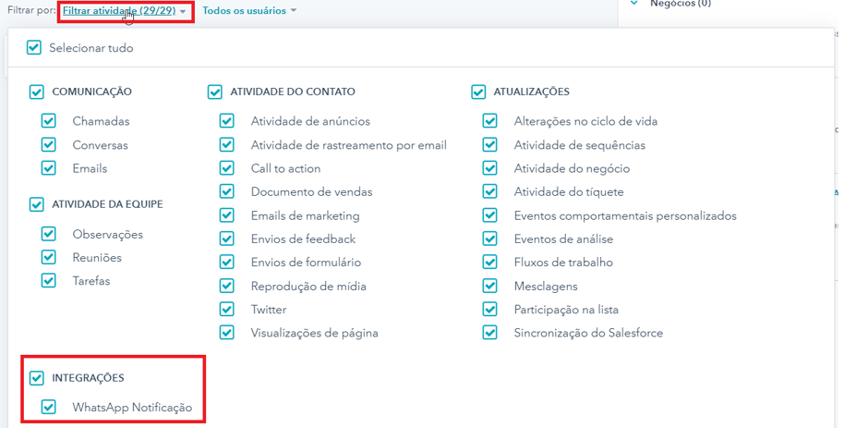Uncheck the Observações checkbox
868x428 pixels.
point(49,234)
